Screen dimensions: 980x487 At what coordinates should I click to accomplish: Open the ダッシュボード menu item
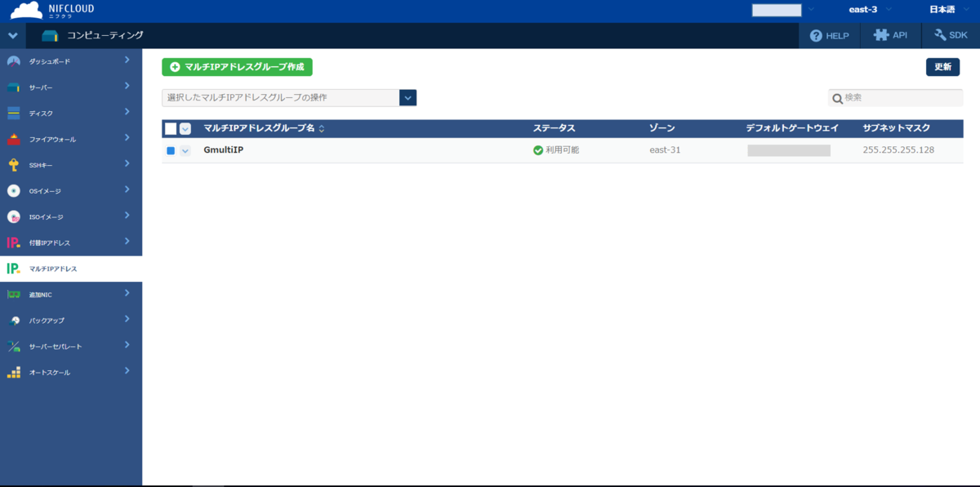point(71,61)
